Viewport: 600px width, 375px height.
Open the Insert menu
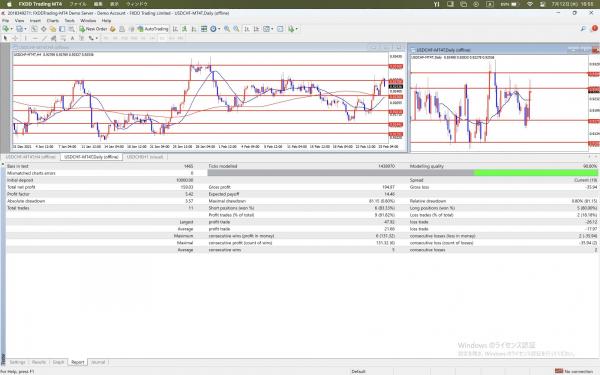tap(35, 21)
